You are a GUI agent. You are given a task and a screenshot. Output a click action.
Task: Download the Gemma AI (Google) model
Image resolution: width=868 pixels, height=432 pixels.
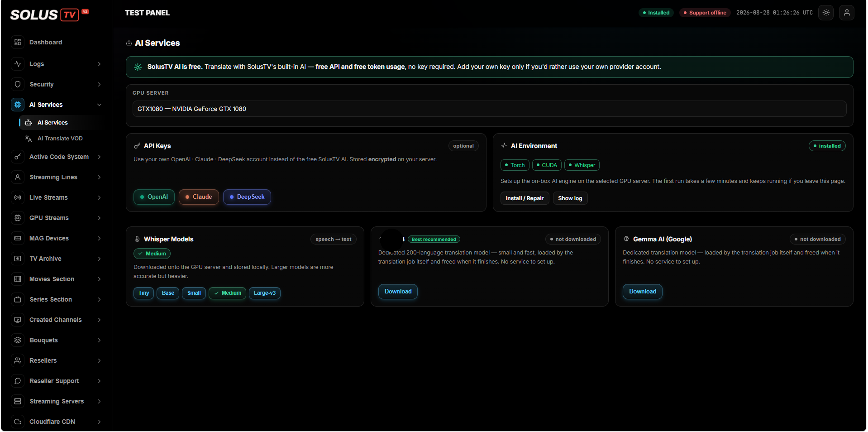point(642,292)
